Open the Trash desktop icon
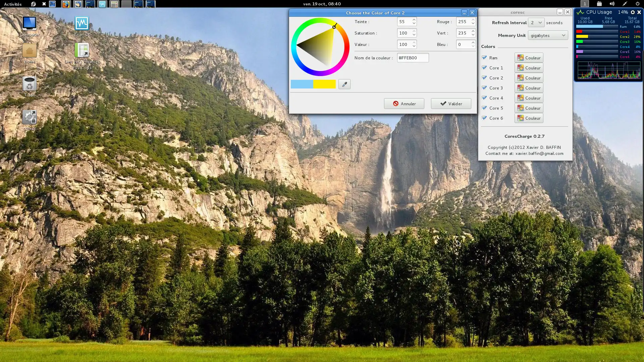The image size is (644, 362). click(30, 84)
